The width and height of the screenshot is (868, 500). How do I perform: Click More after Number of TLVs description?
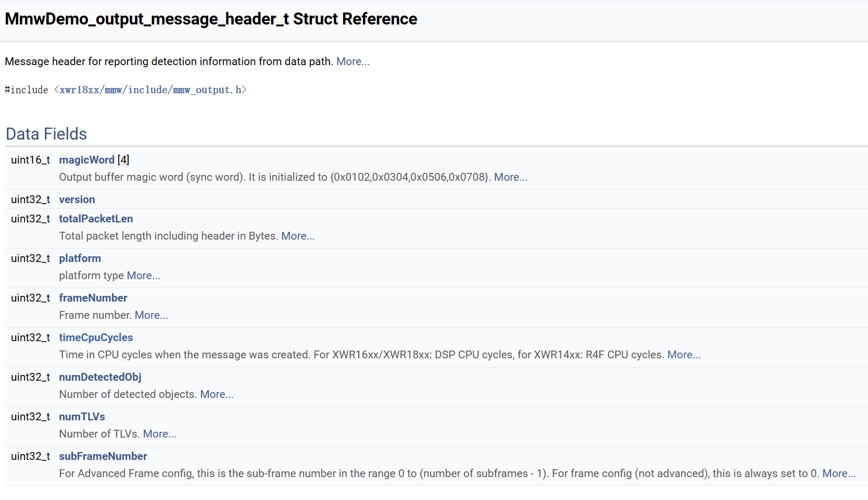tap(159, 434)
